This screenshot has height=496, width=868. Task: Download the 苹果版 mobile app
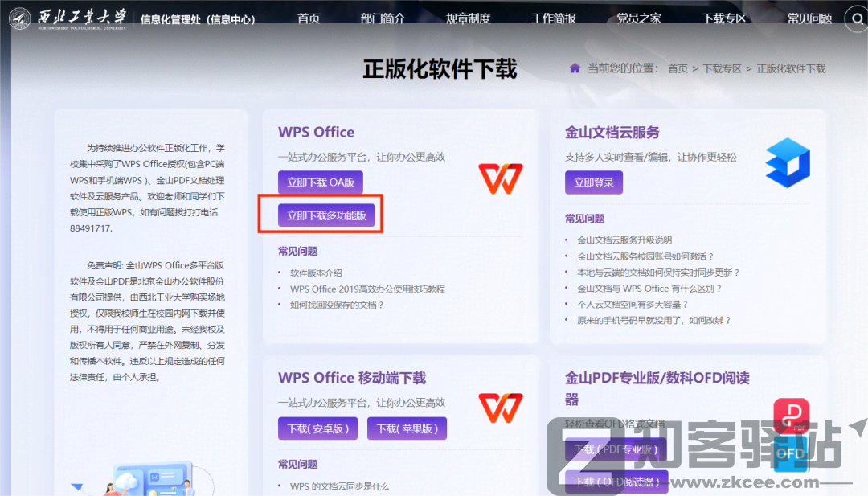click(x=407, y=428)
